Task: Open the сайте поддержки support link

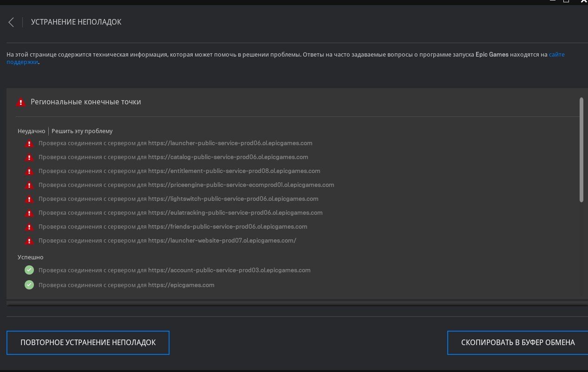Action: click(556, 55)
